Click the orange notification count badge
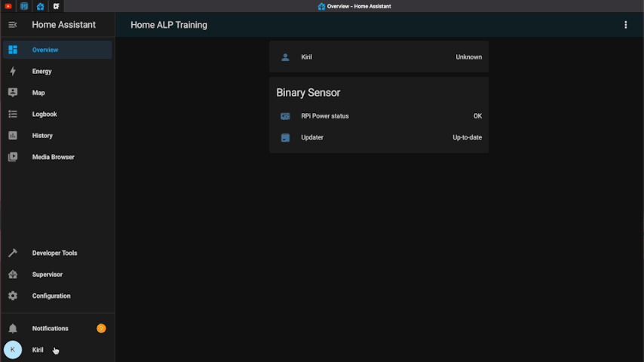The image size is (644, 362). coord(101,328)
